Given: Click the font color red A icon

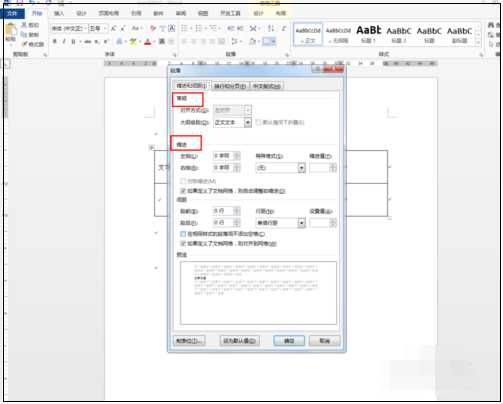Looking at the screenshot, I should pos(148,42).
